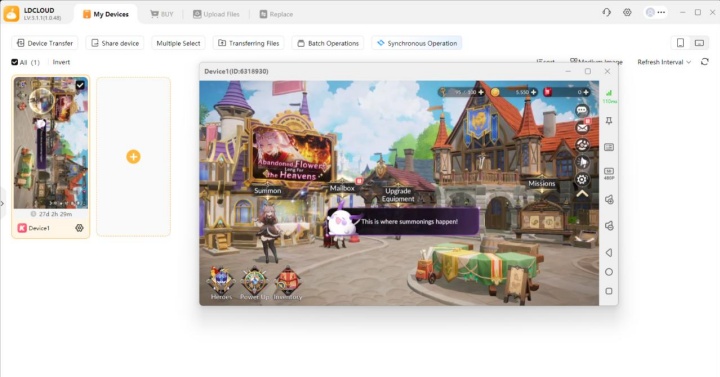Add a new device with the plus icon
Viewport: 720px width, 377px height.
coord(133,157)
